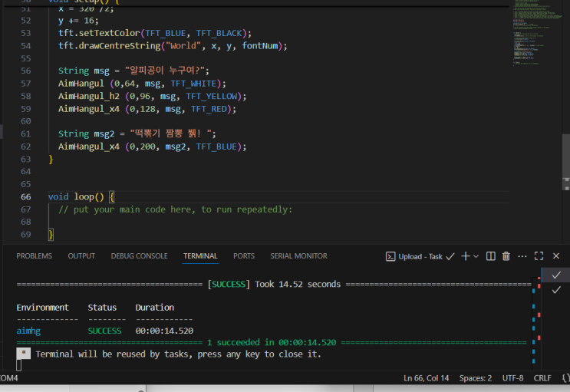Close the terminal panel with X
Image resolution: width=570 pixels, height=392 pixels.
point(555,256)
